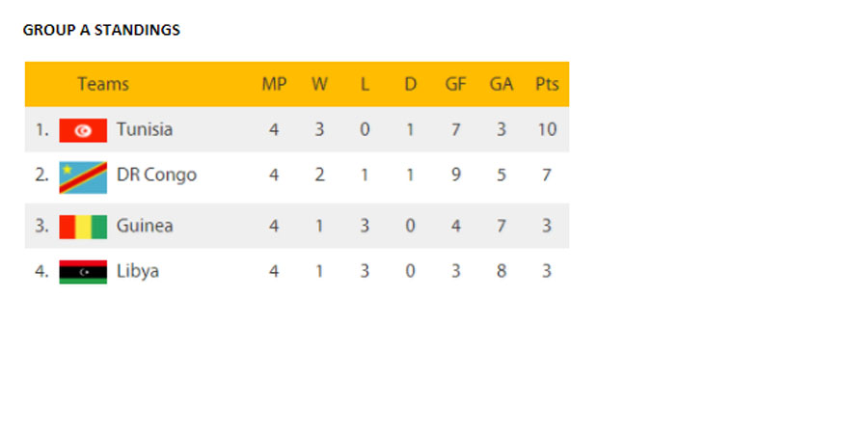The height and width of the screenshot is (434, 868).
Task: Select the DR Congo team name
Action: click(156, 176)
